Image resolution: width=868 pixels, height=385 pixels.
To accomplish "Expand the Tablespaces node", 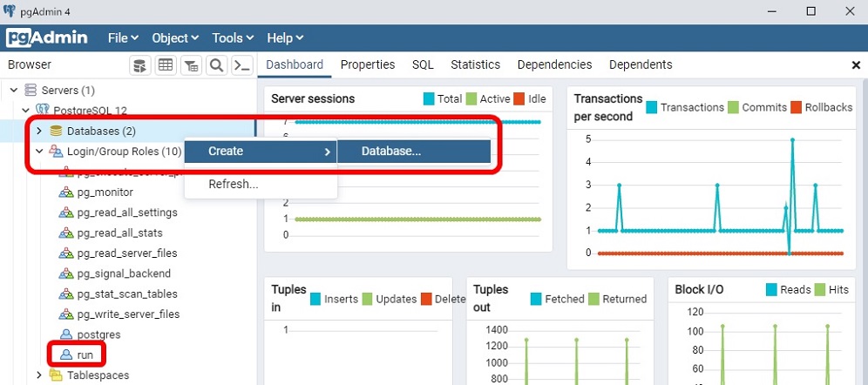I will coord(38,375).
